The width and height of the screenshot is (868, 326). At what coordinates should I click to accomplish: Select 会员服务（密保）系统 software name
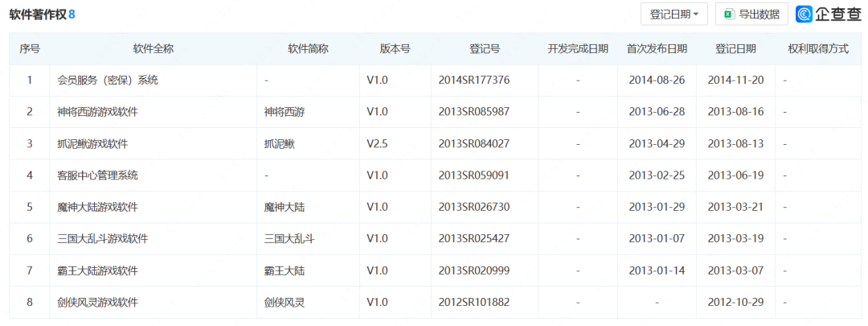click(x=108, y=80)
